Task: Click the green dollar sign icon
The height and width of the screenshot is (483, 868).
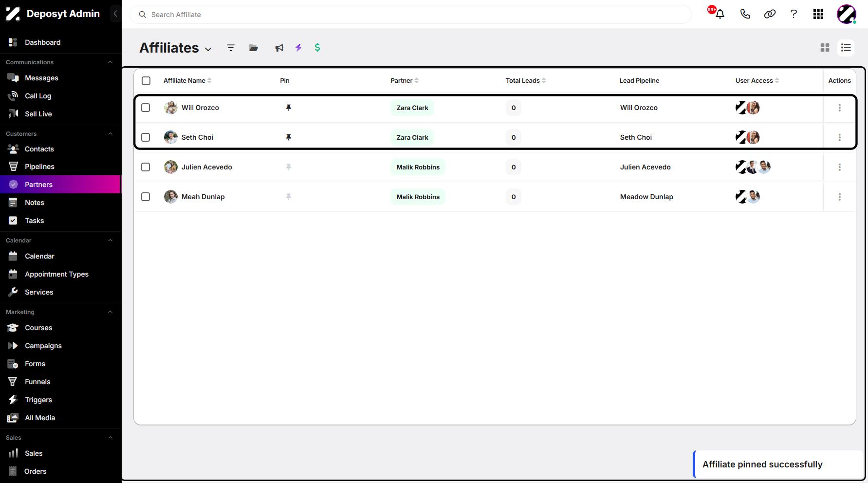Action: click(x=317, y=47)
